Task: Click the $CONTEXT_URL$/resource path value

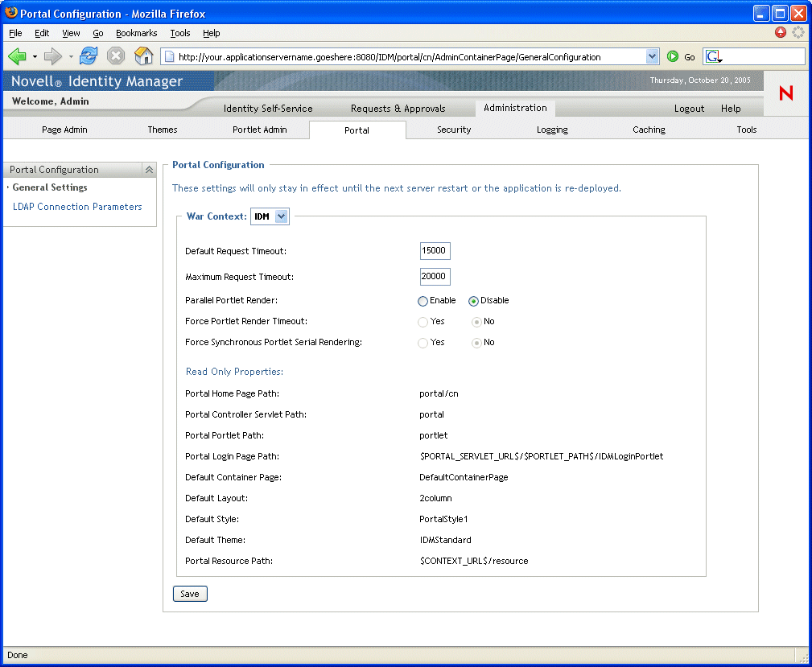Action: tap(474, 561)
